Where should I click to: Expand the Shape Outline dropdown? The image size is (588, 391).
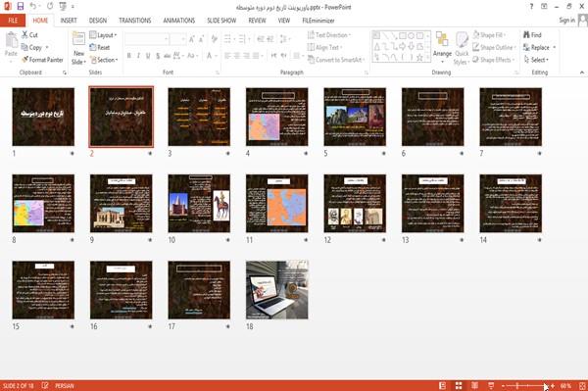(x=494, y=47)
